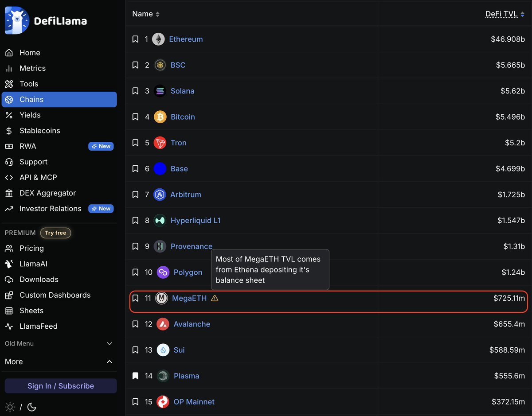The height and width of the screenshot is (416, 532).
Task: Click the Sui logo icon
Action: click(x=163, y=350)
